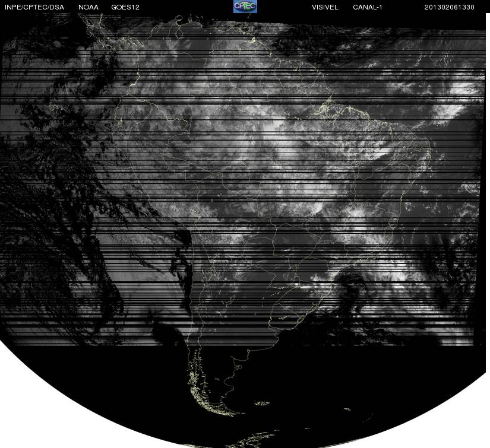490x448 pixels.
Task: Click the INPE/CPTEC/DSA header label
Action: [34, 7]
